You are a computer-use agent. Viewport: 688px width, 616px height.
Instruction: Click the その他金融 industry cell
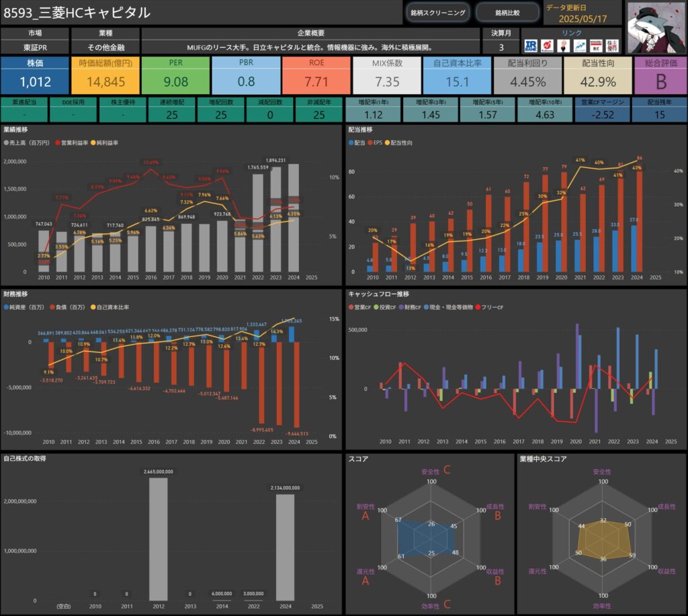105,48
